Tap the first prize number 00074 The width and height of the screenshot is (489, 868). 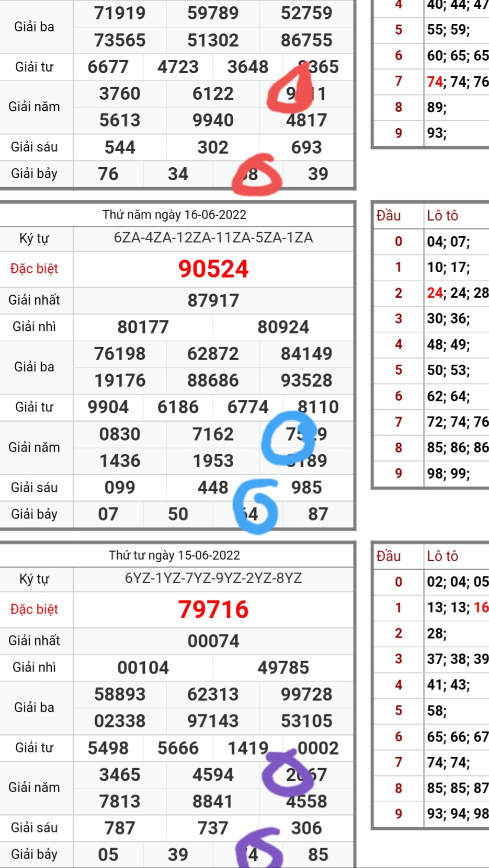coord(213,641)
